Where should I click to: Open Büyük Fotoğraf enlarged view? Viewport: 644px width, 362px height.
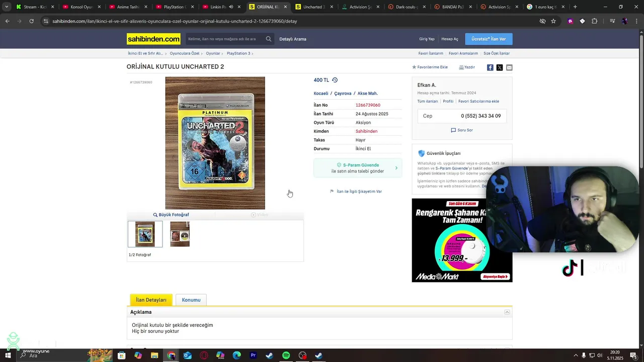171,215
